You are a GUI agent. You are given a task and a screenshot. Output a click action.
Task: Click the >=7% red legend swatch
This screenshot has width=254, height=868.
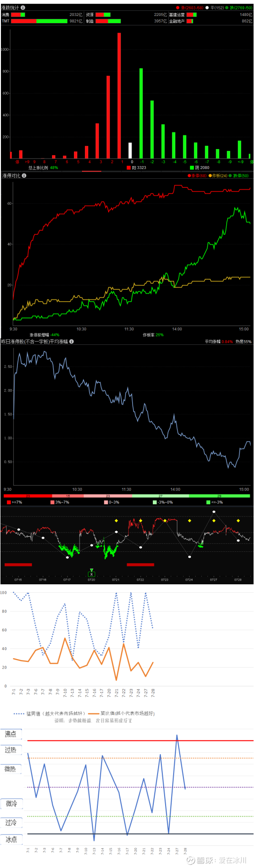(9, 502)
